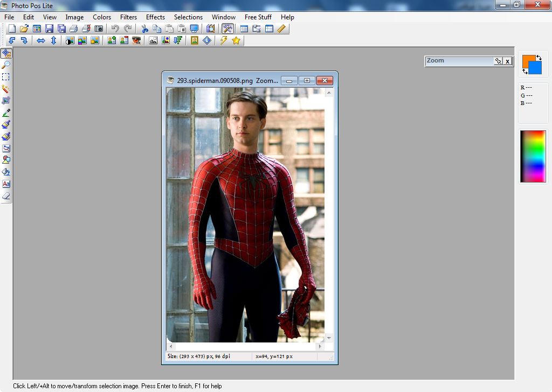Select the Flood Fill bucket tool
This screenshot has width=552, height=392.
[6, 172]
